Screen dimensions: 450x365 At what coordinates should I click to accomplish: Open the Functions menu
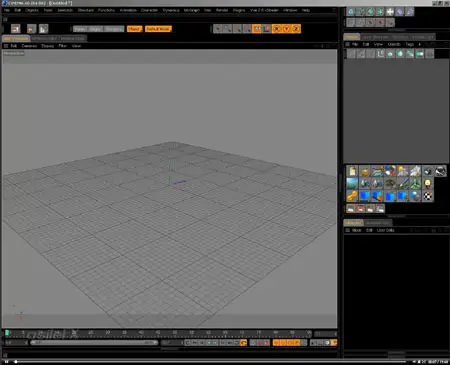coord(106,10)
